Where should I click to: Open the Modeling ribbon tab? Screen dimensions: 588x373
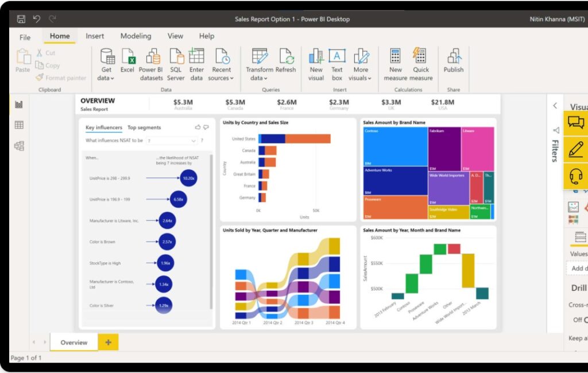click(136, 36)
